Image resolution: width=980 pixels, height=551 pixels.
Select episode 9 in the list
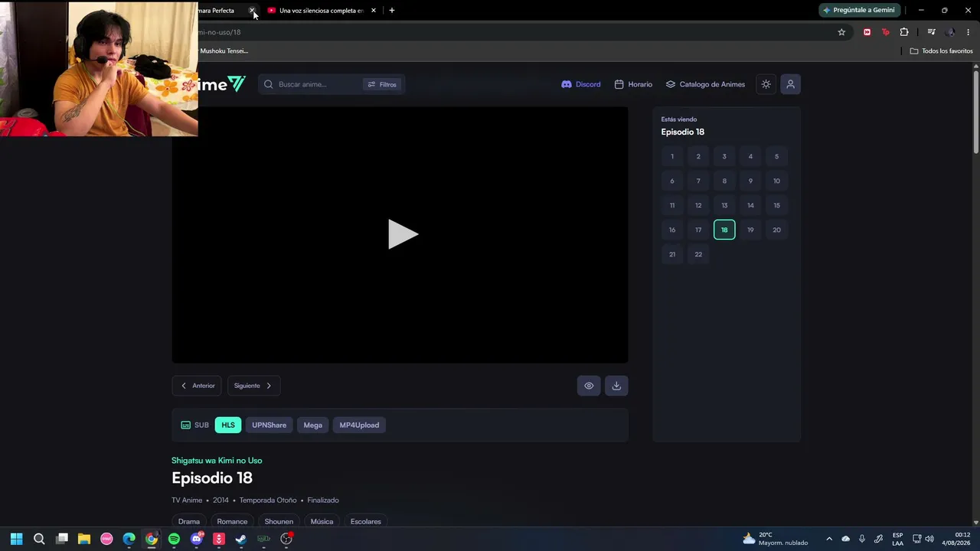[750, 181]
